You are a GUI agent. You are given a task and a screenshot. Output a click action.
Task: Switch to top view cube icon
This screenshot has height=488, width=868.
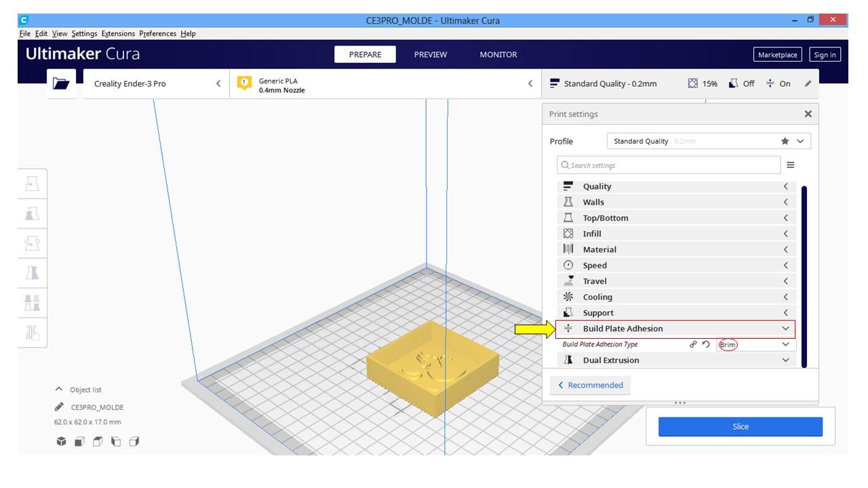pos(98,441)
